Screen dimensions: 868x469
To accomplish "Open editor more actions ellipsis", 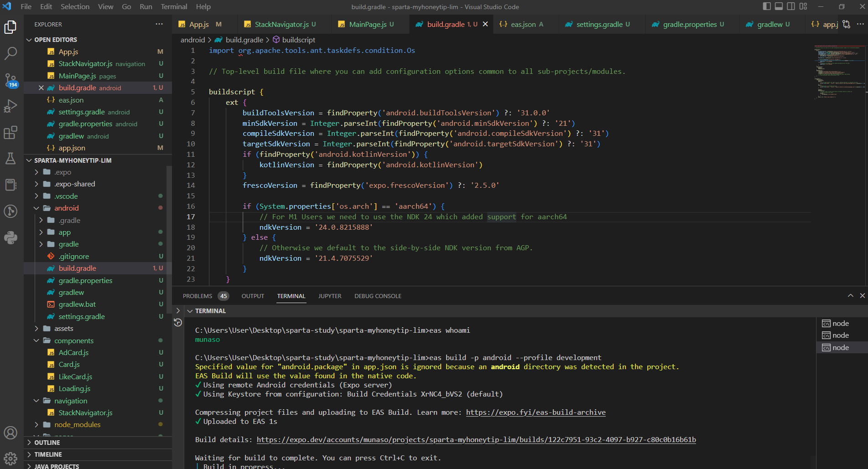I will (860, 24).
